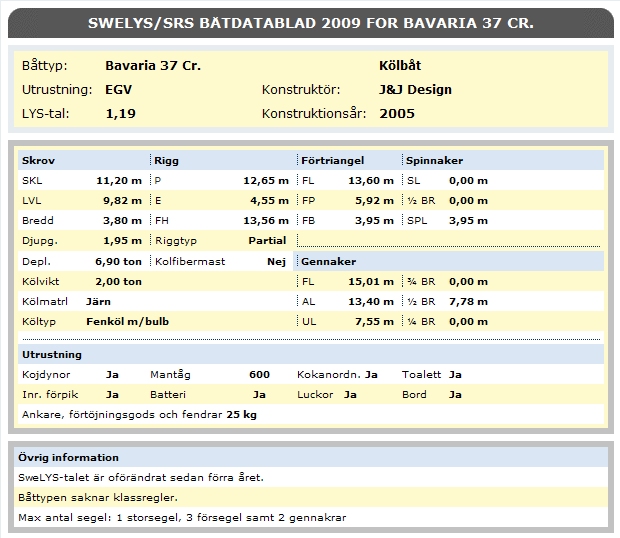Select the LVL value 9,82 m
The height and width of the screenshot is (538, 620).
tap(123, 201)
